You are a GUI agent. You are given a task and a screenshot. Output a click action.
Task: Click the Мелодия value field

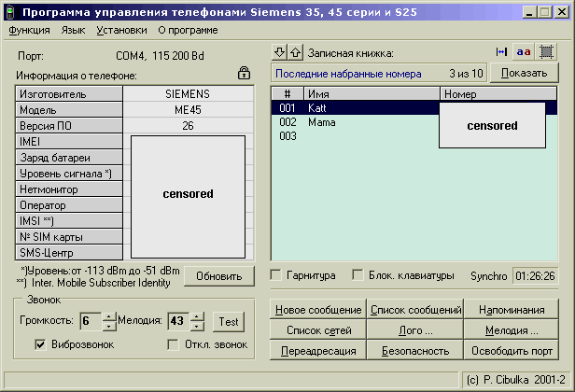(x=178, y=321)
